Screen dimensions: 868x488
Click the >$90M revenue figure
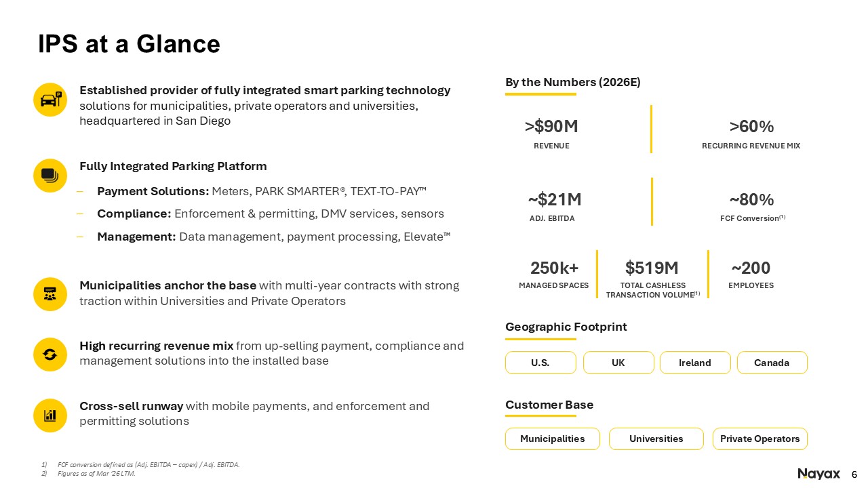(551, 127)
